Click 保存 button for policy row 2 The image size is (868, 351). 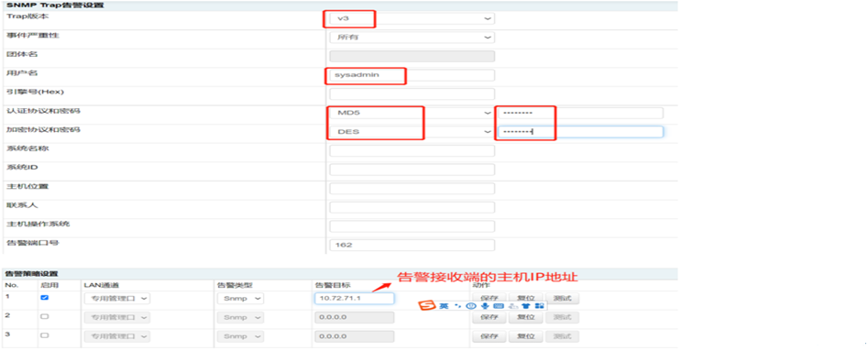point(489,318)
